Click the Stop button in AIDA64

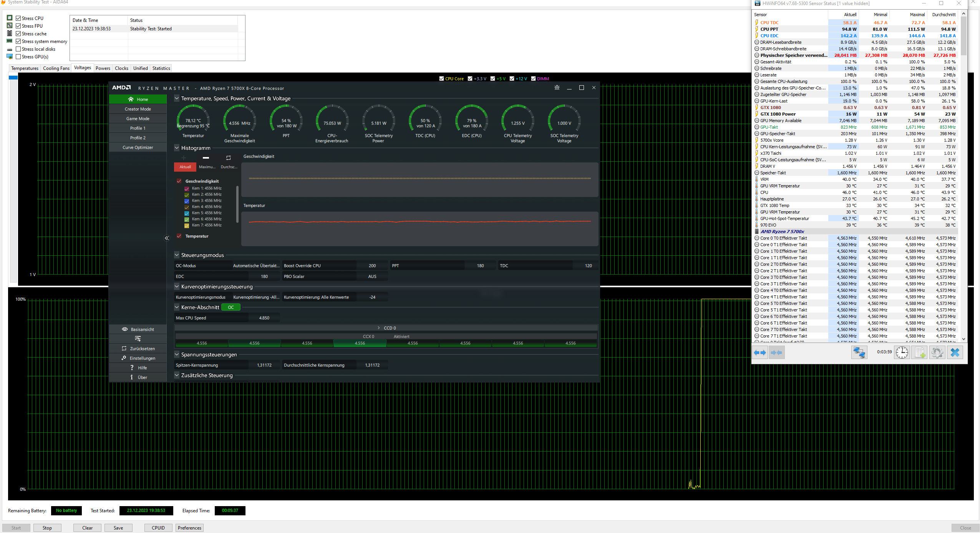[x=47, y=528]
